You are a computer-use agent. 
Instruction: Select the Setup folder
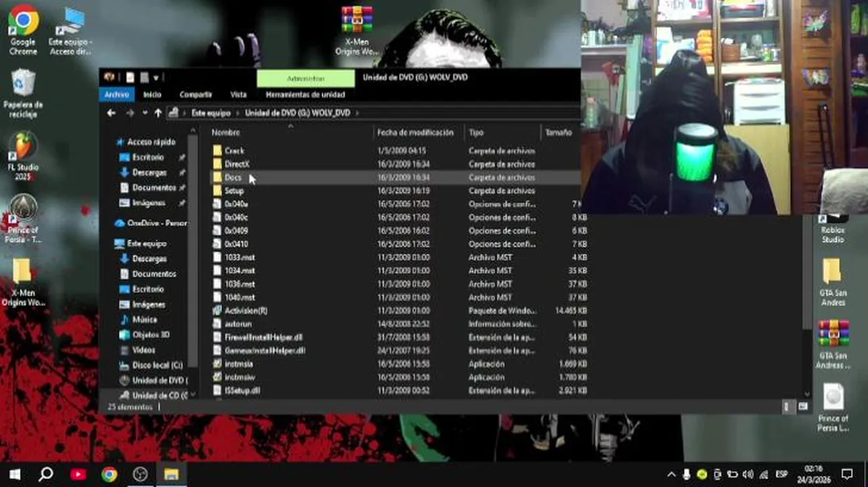tap(234, 191)
